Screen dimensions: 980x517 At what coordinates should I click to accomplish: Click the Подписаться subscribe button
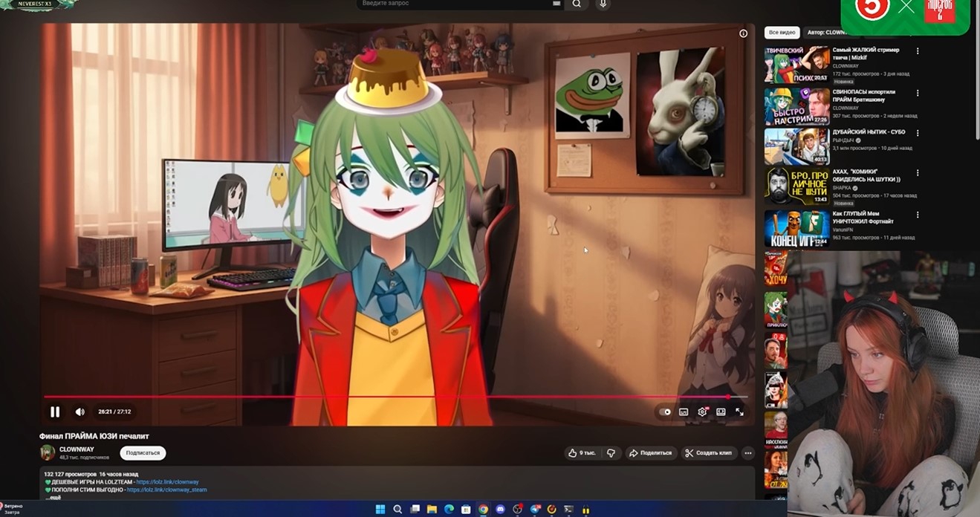(x=143, y=452)
